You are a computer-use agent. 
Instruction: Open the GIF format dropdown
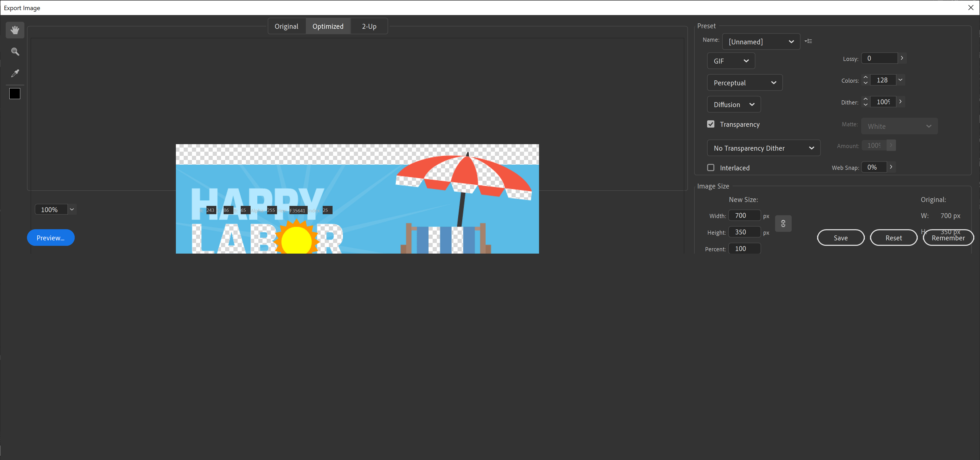[730, 60]
